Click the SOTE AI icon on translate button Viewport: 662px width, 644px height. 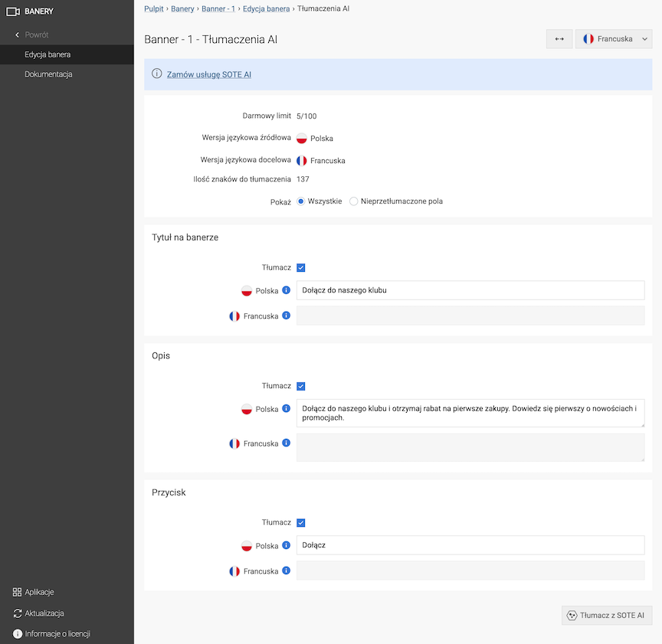point(572,616)
